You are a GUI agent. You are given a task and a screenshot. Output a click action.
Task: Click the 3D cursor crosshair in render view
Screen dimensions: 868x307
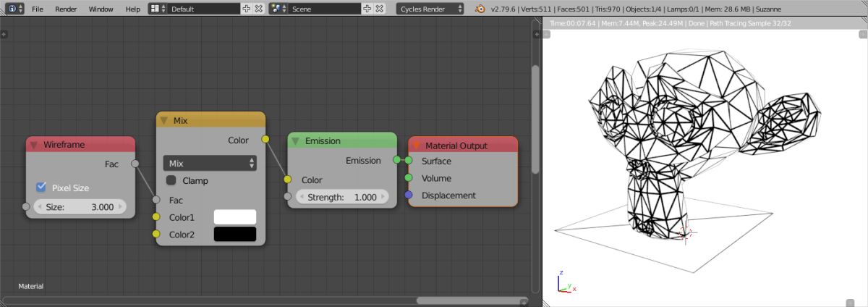[x=686, y=233]
